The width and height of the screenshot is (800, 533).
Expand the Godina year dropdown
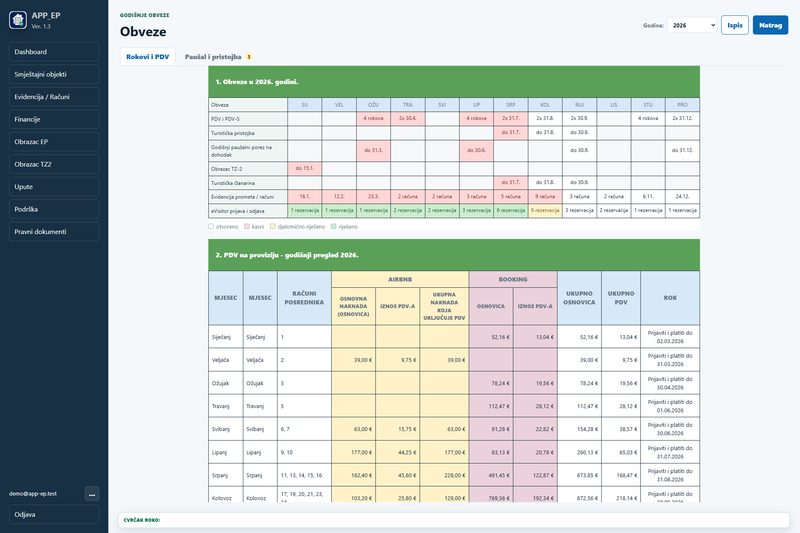692,25
